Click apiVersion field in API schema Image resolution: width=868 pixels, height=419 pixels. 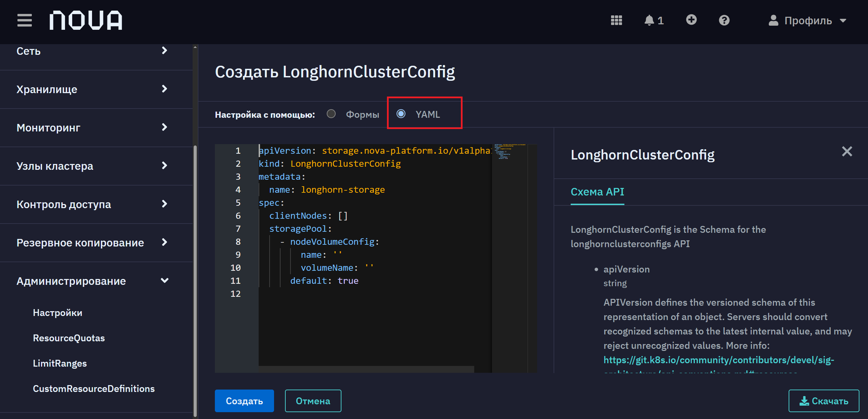(x=626, y=269)
